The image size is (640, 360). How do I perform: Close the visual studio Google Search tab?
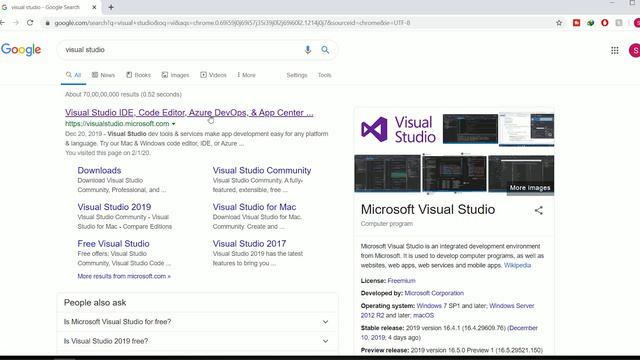94,7
